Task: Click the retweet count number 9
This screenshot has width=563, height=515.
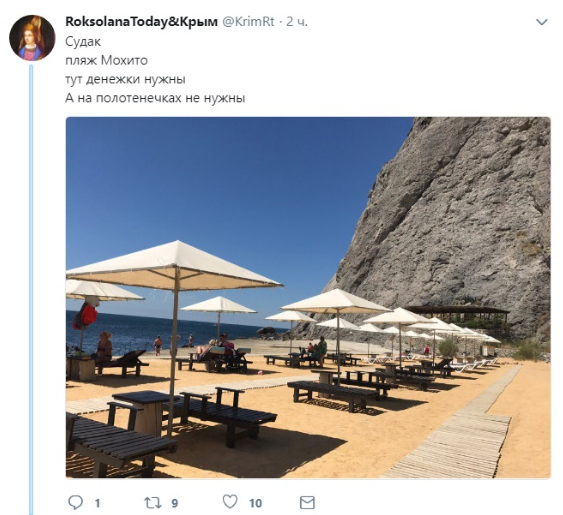Action: [175, 504]
